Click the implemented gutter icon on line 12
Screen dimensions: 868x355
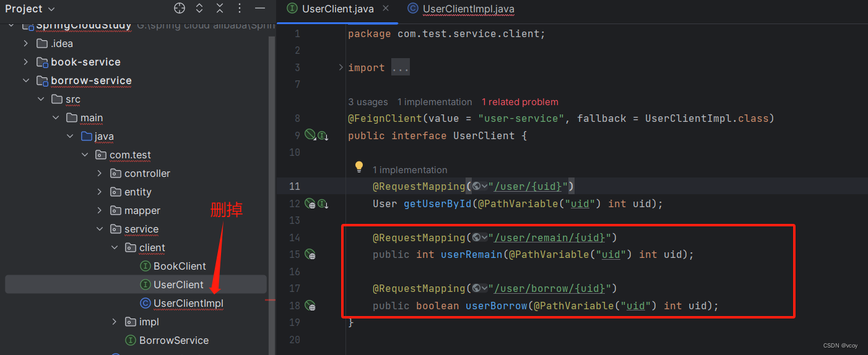[323, 203]
